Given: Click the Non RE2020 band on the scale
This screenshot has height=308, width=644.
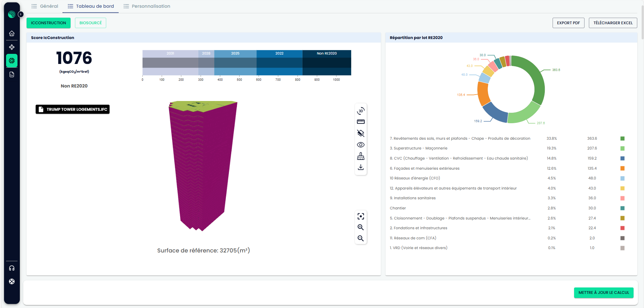Looking at the screenshot, I should pyautogui.click(x=327, y=63).
